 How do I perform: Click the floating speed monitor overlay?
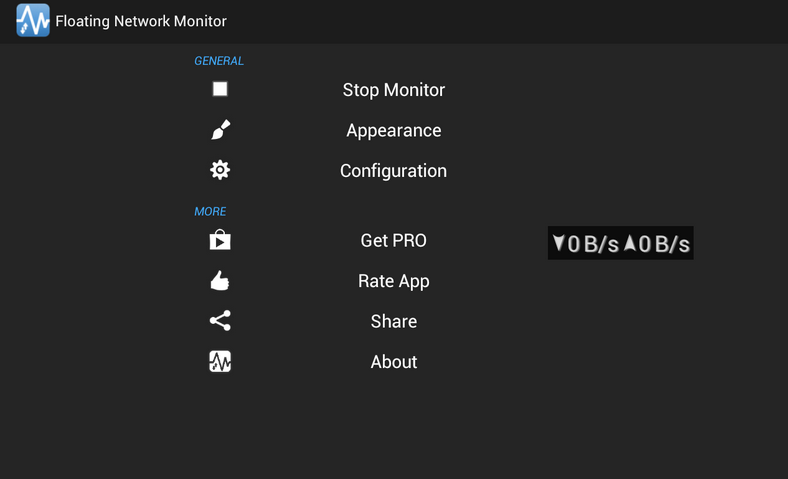(x=621, y=243)
